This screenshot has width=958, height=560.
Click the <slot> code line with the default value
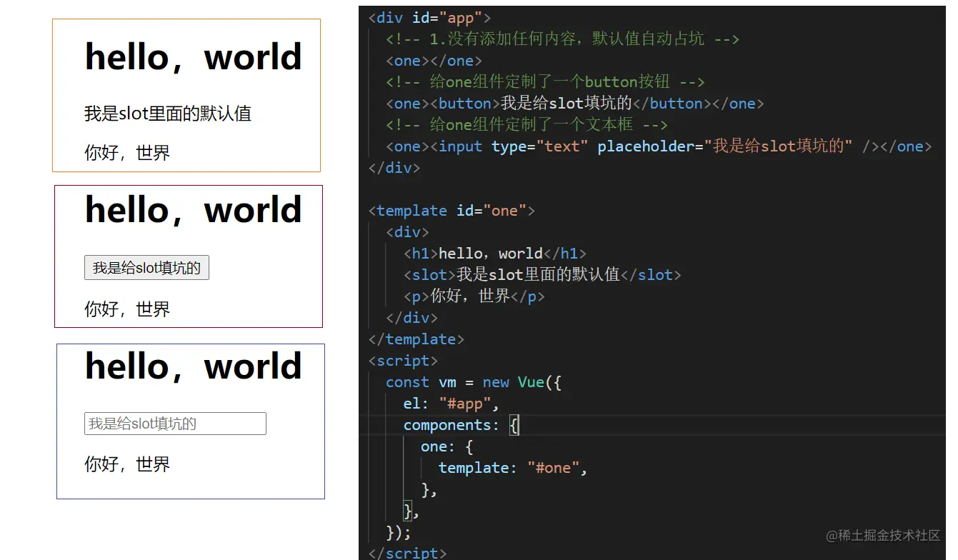tap(542, 275)
